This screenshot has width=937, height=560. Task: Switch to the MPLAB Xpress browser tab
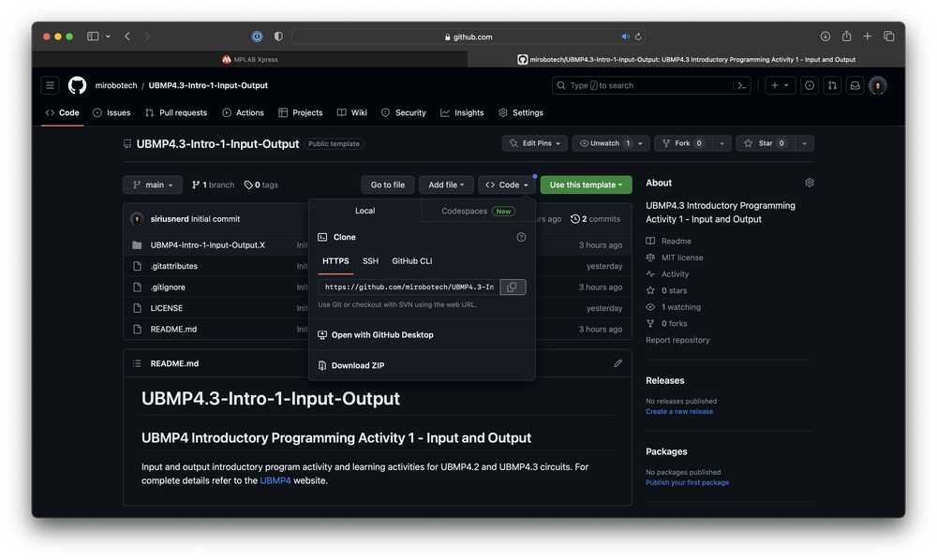coord(250,59)
